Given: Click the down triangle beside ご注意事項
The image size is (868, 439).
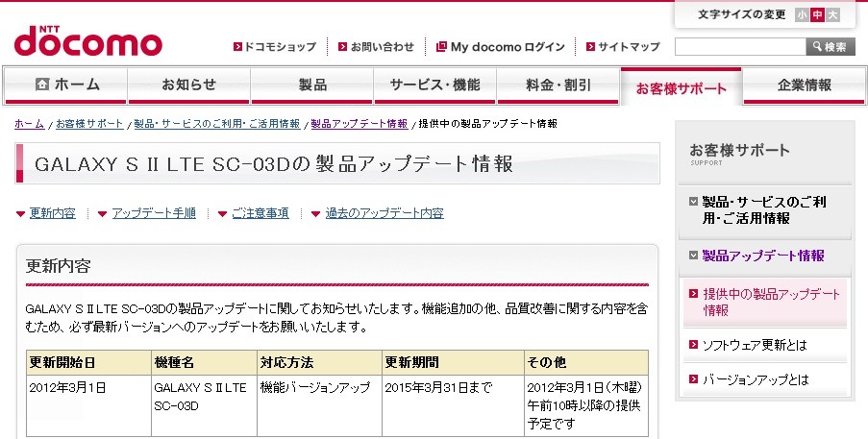Looking at the screenshot, I should (223, 214).
